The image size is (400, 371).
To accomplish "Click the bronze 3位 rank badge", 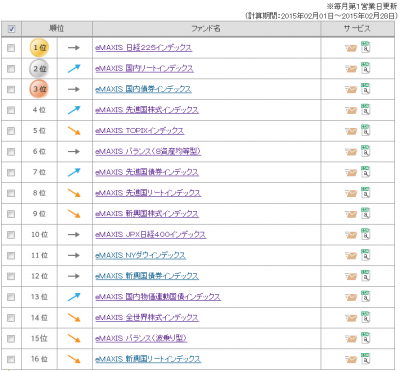I will point(39,89).
